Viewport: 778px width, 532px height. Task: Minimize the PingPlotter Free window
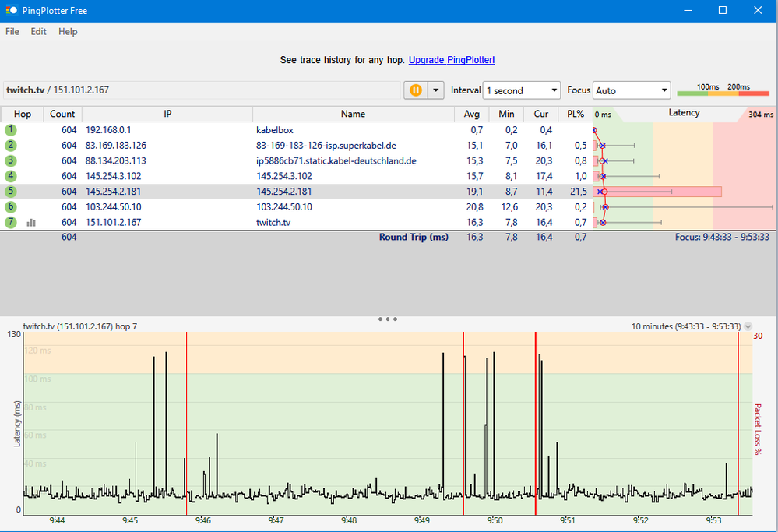click(688, 10)
